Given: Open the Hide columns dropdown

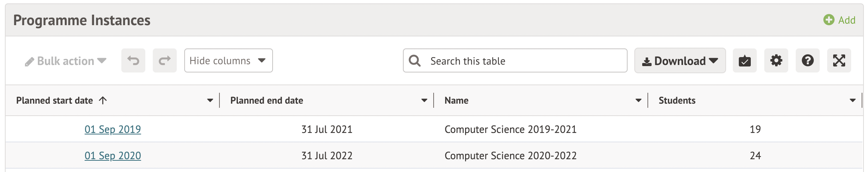Looking at the screenshot, I should tap(228, 60).
